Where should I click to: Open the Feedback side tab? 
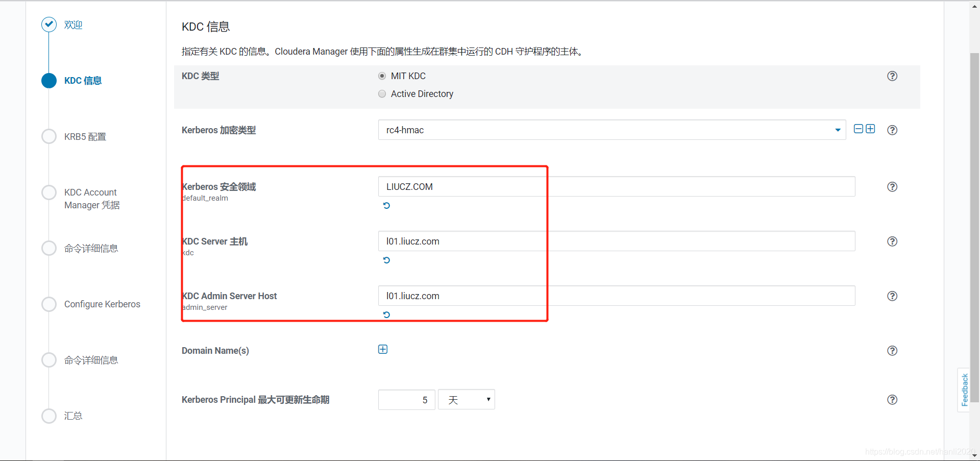tap(964, 390)
